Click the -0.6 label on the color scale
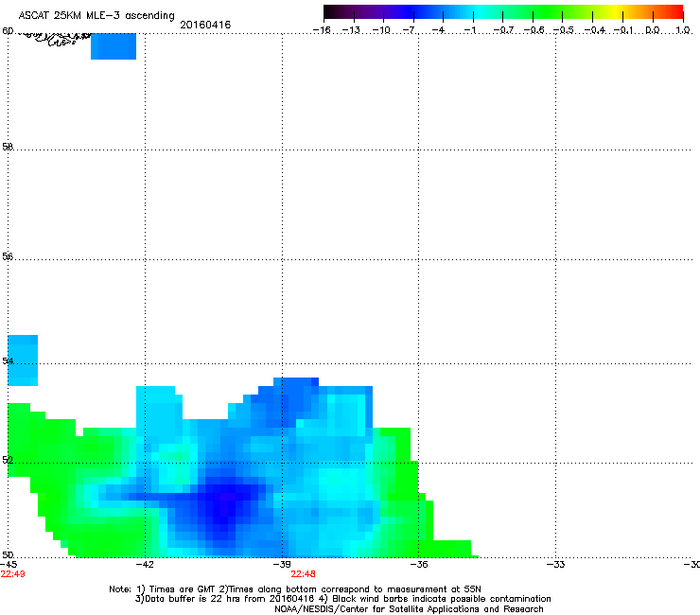The image size is (700, 615). (534, 30)
